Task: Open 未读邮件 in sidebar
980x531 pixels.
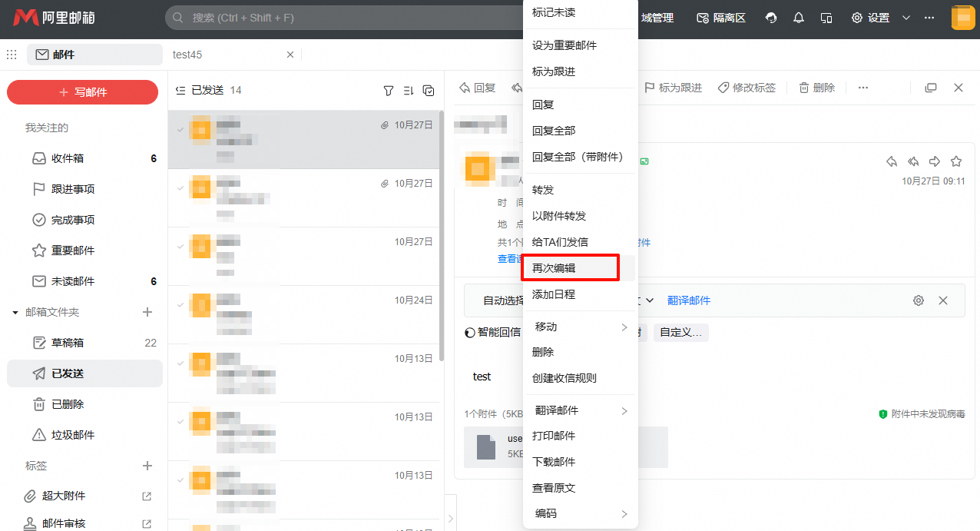Action: point(84,281)
